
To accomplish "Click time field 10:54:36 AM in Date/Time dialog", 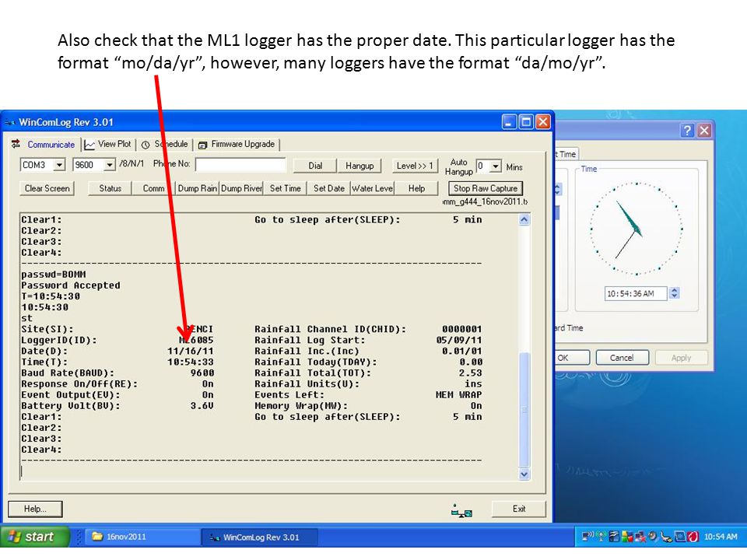I will pyautogui.click(x=636, y=293).
